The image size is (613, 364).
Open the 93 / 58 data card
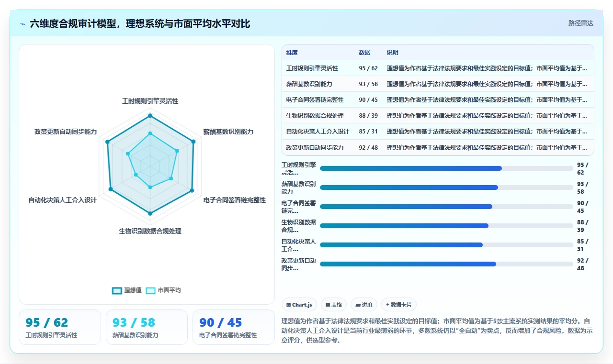(147, 327)
